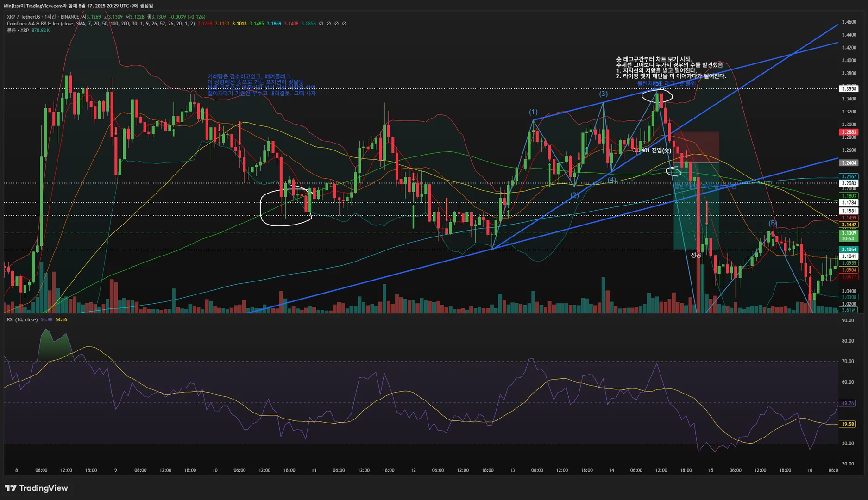The height and width of the screenshot is (500, 868).
Task: Click the green 3.1485 legend value
Action: (x=257, y=24)
